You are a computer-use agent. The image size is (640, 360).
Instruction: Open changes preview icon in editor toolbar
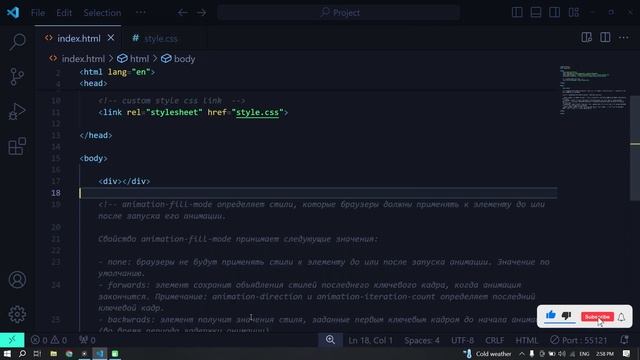587,38
